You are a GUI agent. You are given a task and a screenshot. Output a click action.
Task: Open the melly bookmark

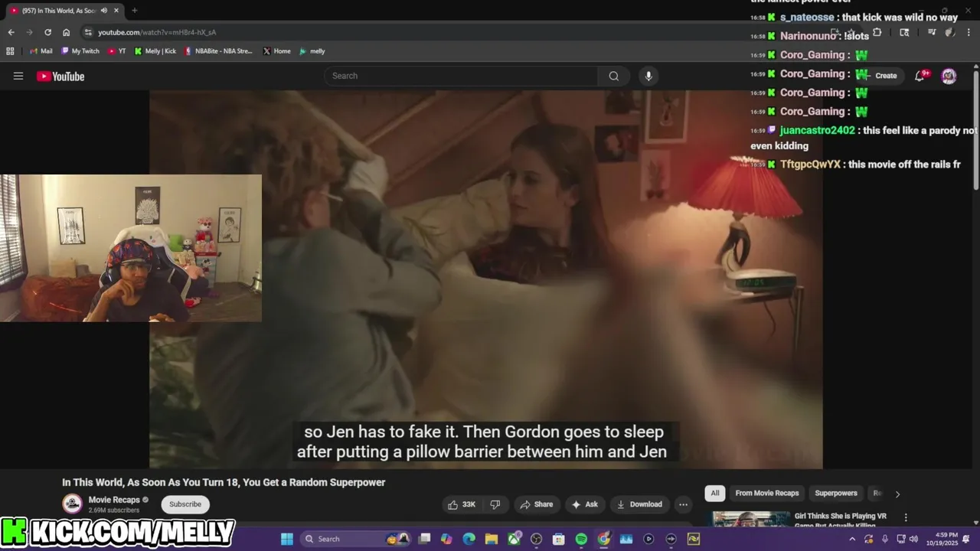pos(312,51)
